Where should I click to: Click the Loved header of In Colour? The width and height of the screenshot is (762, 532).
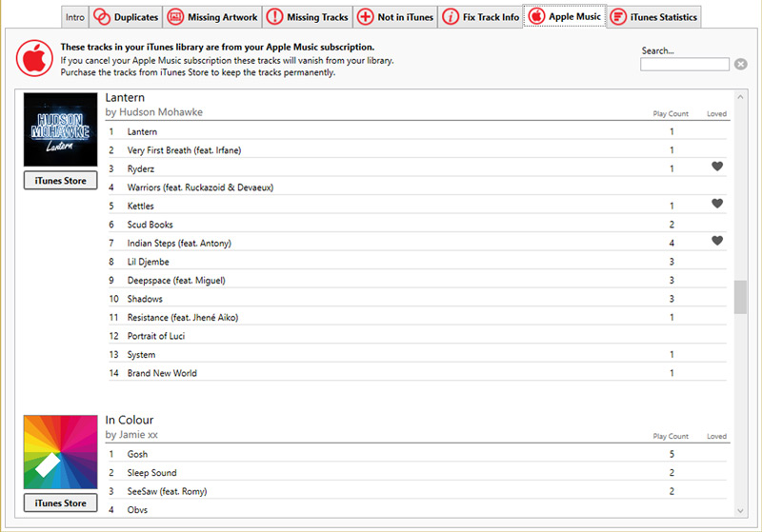coord(717,436)
